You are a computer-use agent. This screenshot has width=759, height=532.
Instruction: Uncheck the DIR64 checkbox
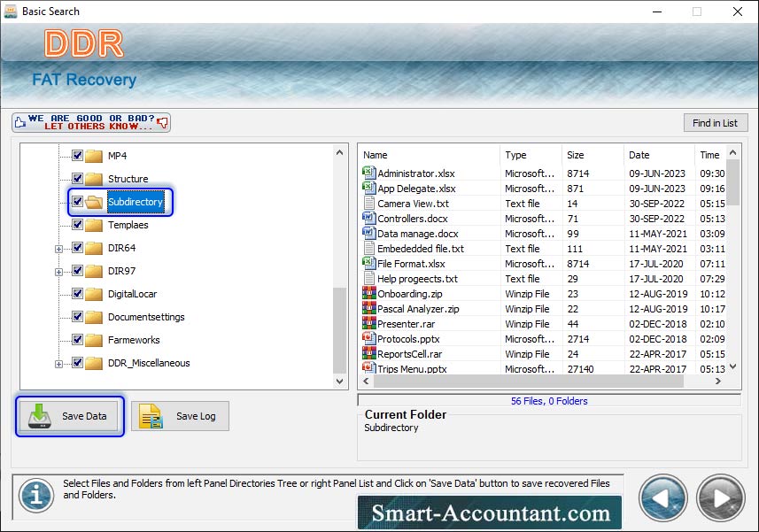[x=77, y=247]
